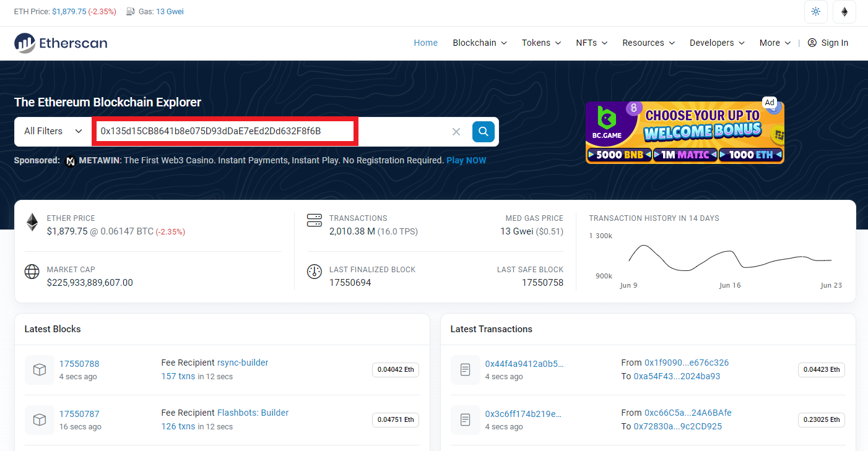Click the blue search magnifier button
This screenshot has height=451, width=868.
tap(484, 131)
